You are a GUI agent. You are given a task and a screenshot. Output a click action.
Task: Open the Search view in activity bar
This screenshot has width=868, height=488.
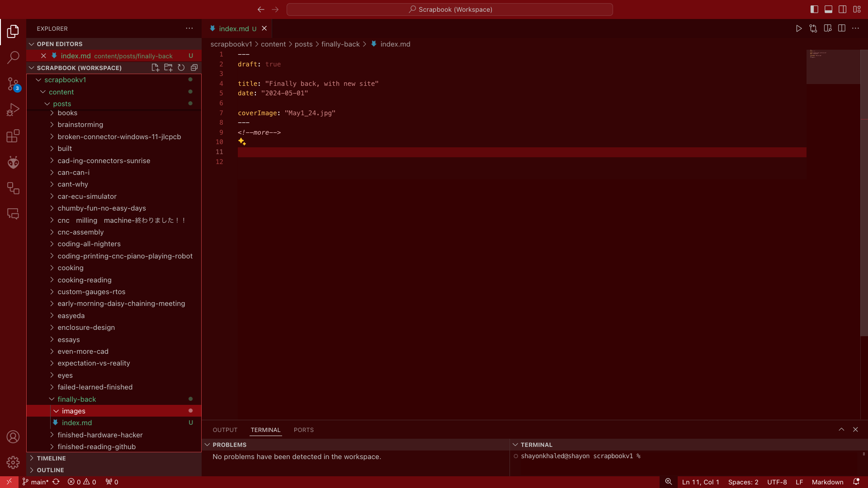[13, 57]
